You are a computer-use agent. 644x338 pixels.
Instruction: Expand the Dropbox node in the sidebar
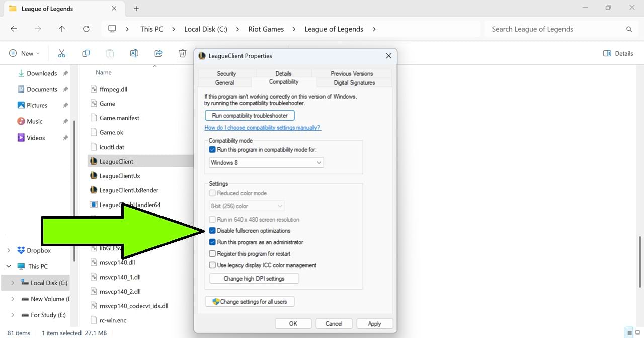tap(9, 250)
